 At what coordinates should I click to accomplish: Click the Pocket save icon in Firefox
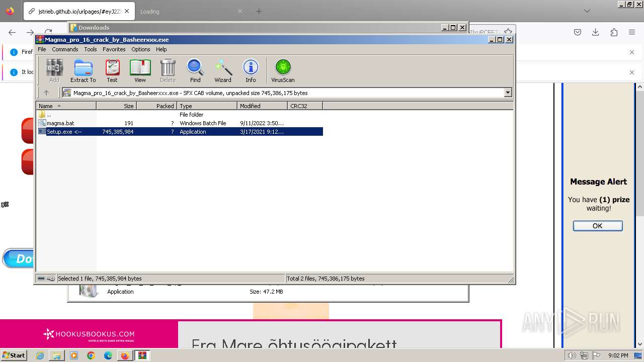tap(578, 32)
